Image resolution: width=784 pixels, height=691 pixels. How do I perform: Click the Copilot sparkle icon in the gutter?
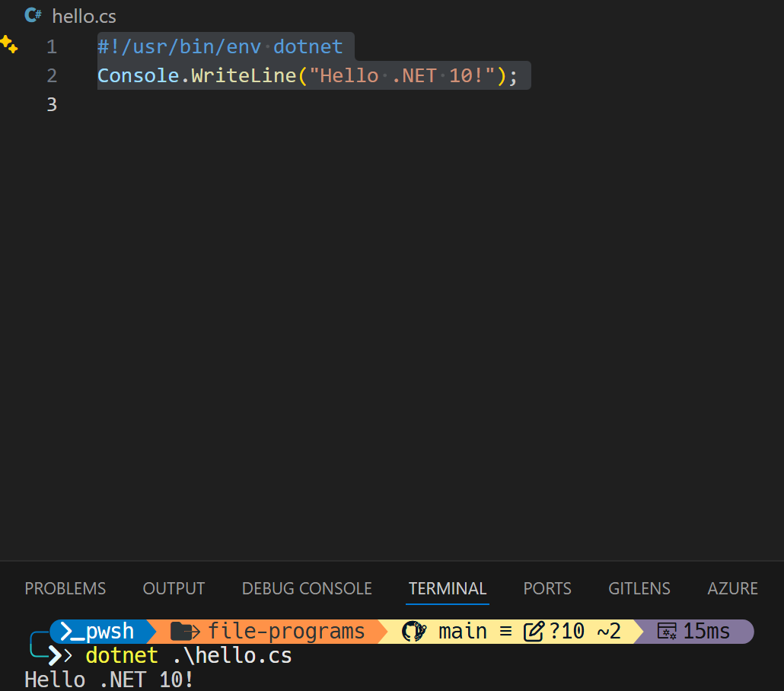[x=10, y=45]
